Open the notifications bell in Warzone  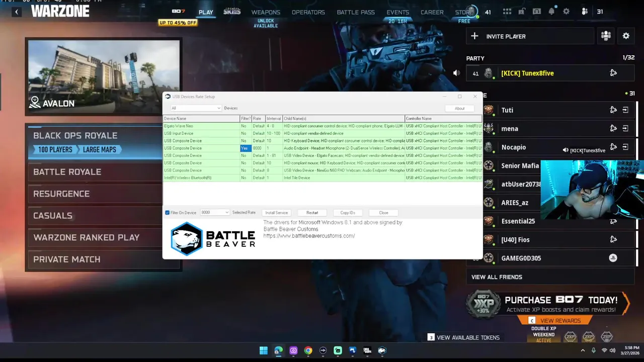pos(552,12)
